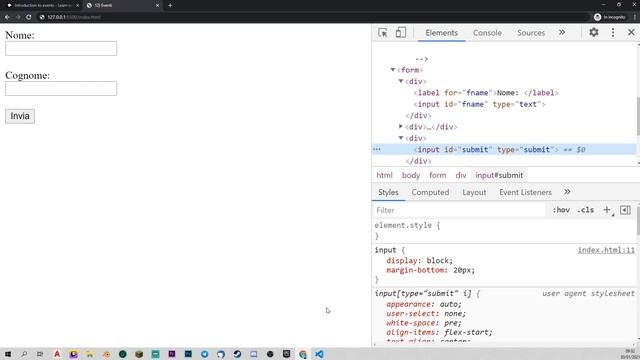Open Chrome from the taskbar
The image size is (640, 360).
303,354
